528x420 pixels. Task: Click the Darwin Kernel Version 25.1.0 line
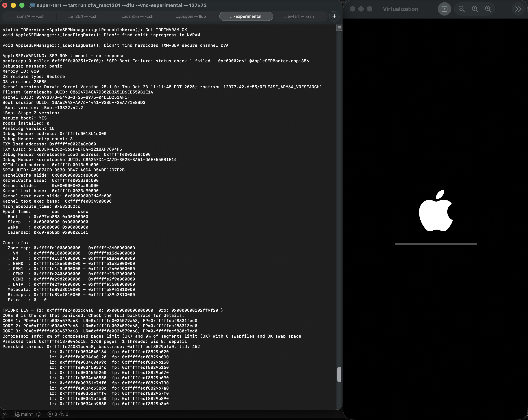(162, 87)
